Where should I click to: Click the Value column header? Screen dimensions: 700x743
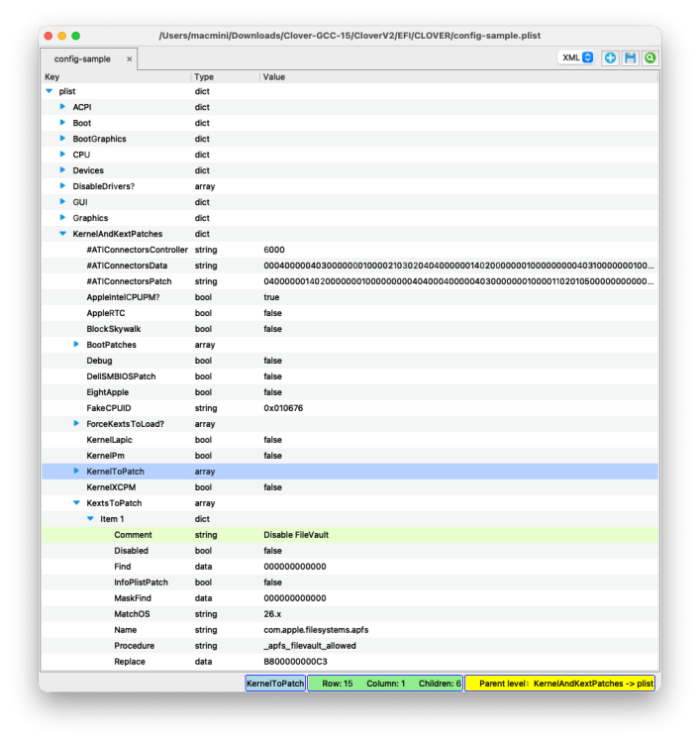coord(458,76)
